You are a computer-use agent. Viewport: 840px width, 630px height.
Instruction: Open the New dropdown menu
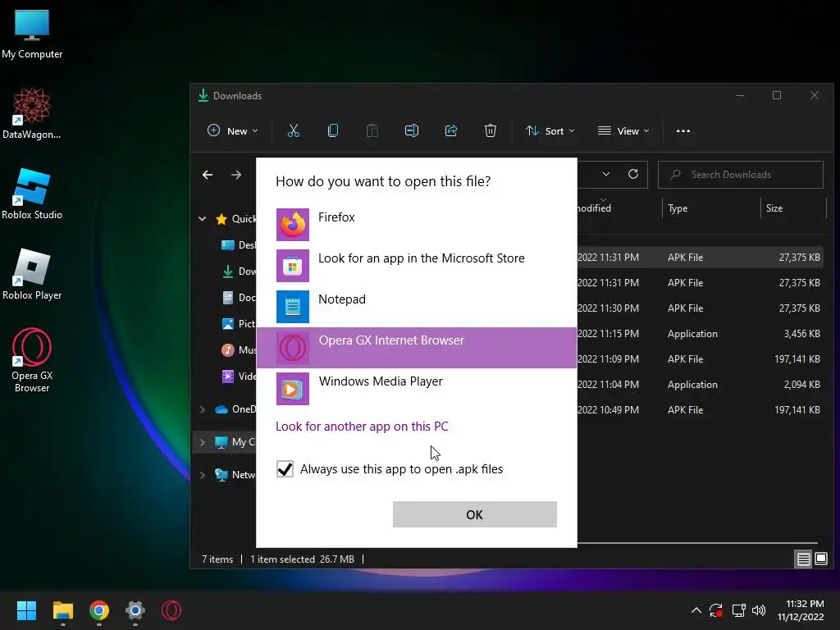point(232,130)
